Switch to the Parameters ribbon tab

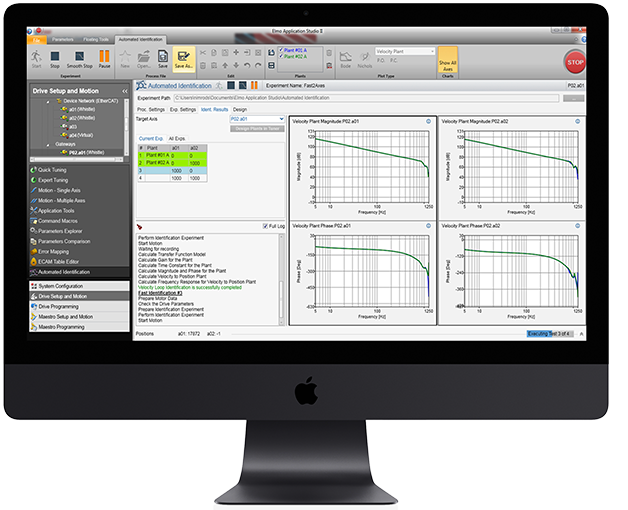click(x=62, y=40)
